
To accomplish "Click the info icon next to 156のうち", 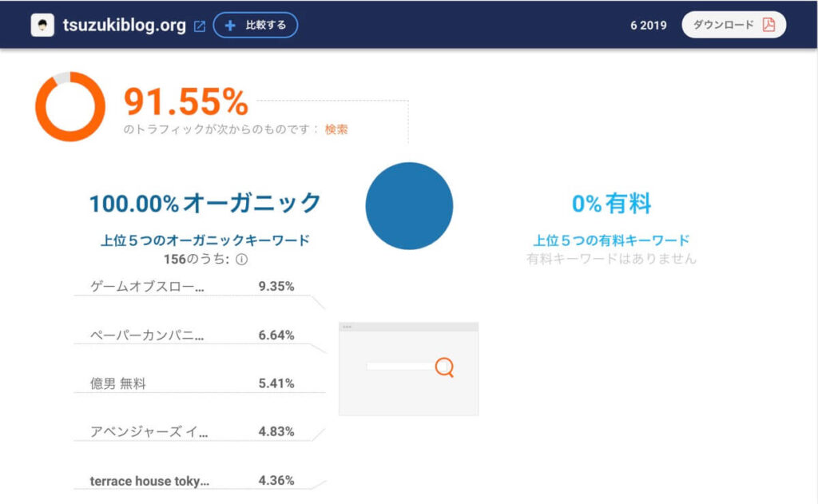I will pyautogui.click(x=241, y=260).
